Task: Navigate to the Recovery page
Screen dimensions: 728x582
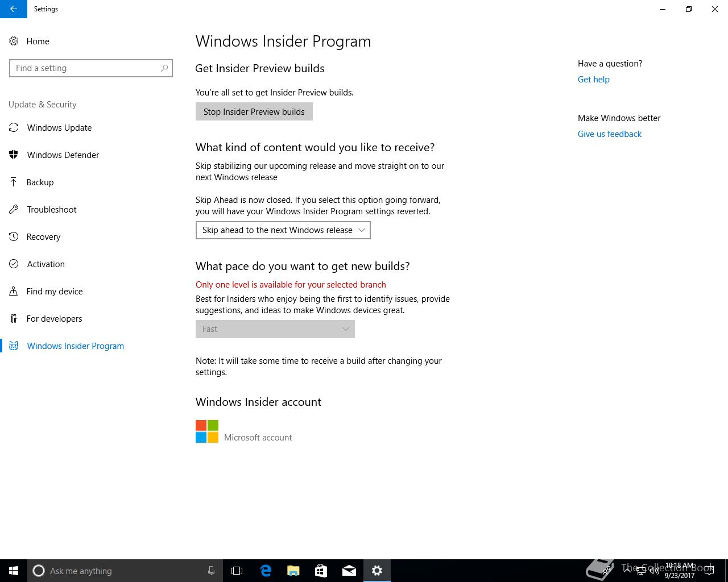Action: pos(43,237)
